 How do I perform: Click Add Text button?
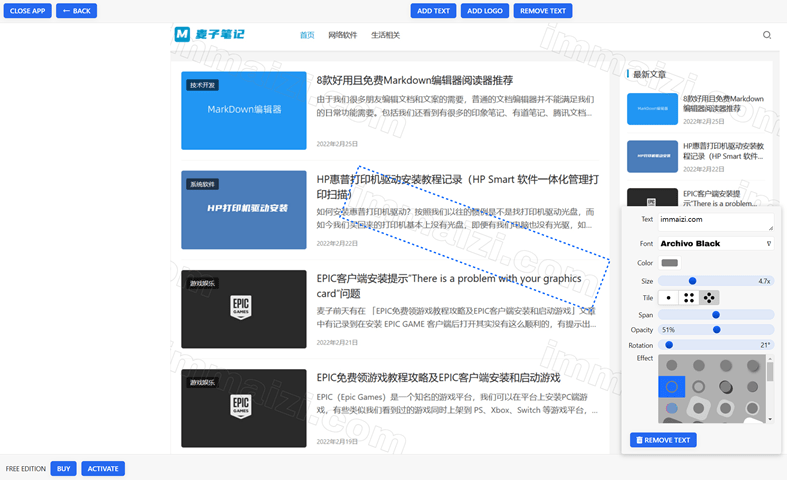click(x=433, y=11)
